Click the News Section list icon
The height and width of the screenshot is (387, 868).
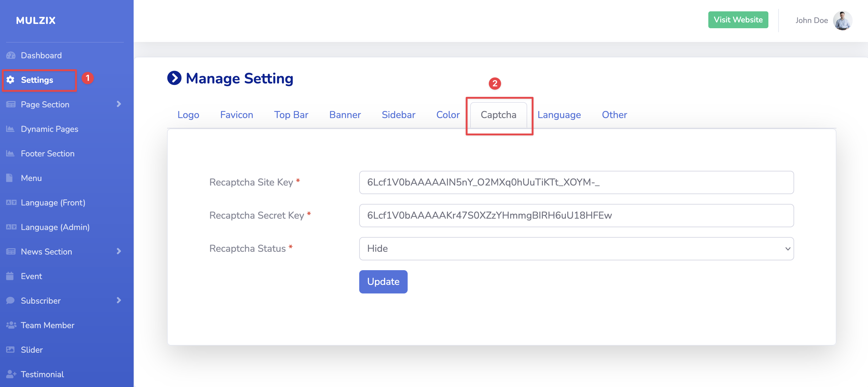click(x=11, y=251)
